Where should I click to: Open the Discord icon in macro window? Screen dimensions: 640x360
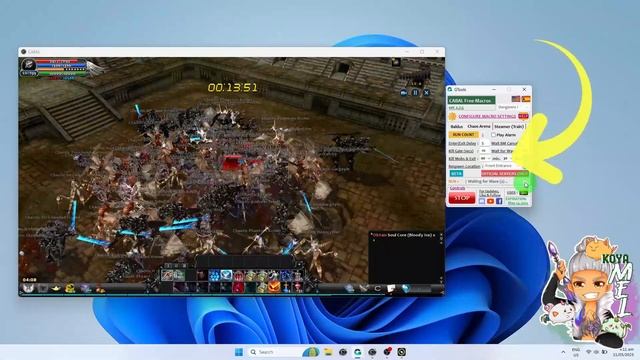(482, 201)
